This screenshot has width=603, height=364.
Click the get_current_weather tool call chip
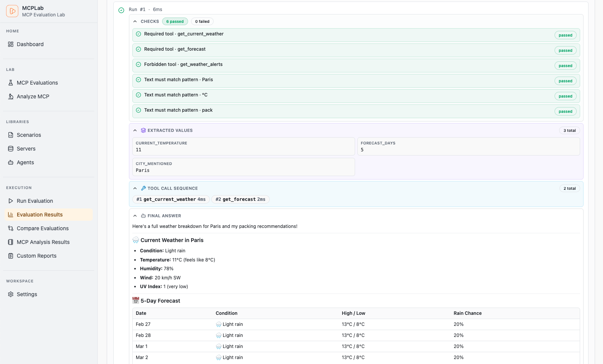pos(171,199)
